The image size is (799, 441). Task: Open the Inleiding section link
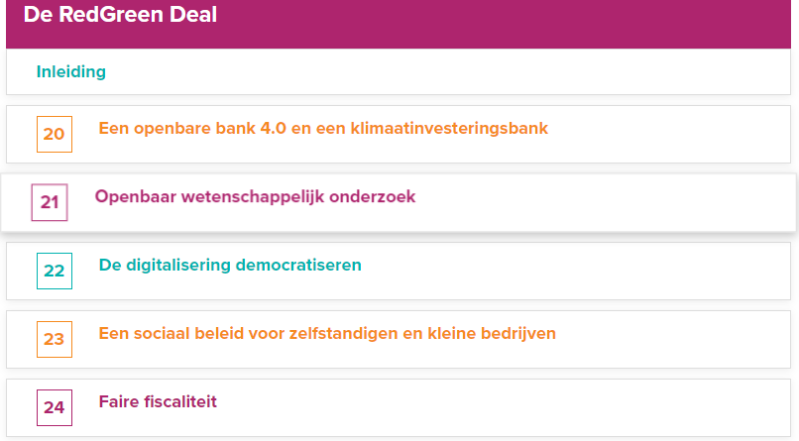pyautogui.click(x=71, y=72)
